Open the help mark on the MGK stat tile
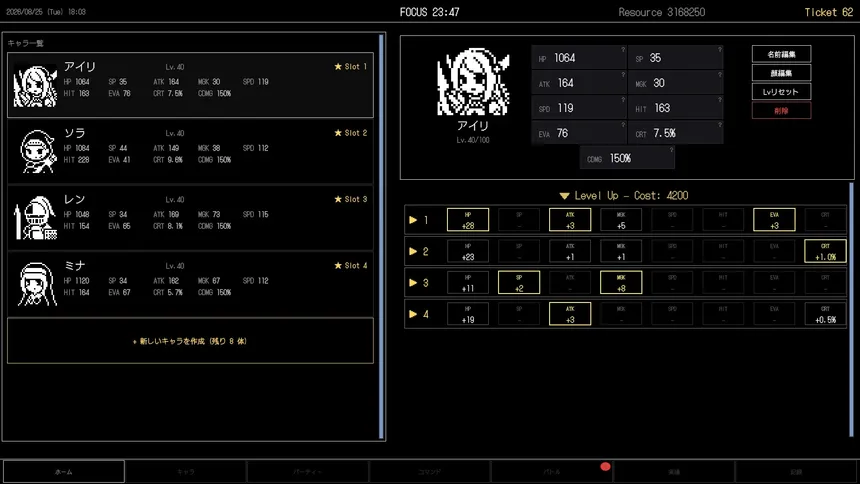The height and width of the screenshot is (484, 860). (719, 75)
